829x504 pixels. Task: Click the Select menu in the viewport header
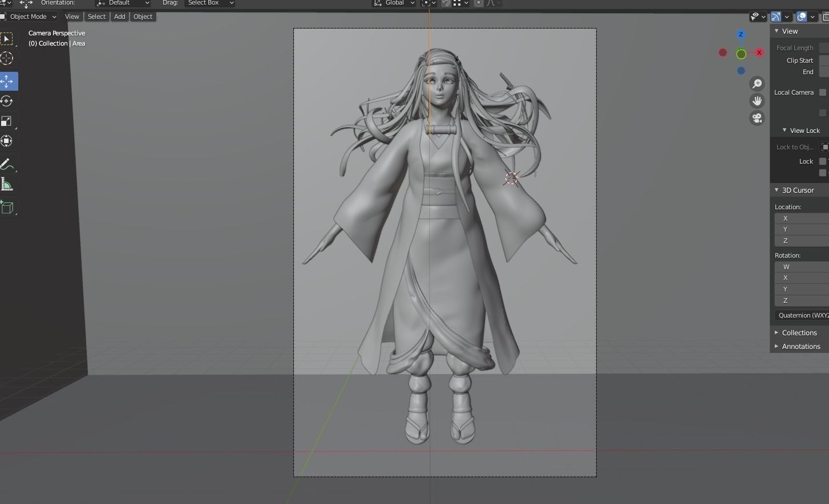[x=96, y=17]
